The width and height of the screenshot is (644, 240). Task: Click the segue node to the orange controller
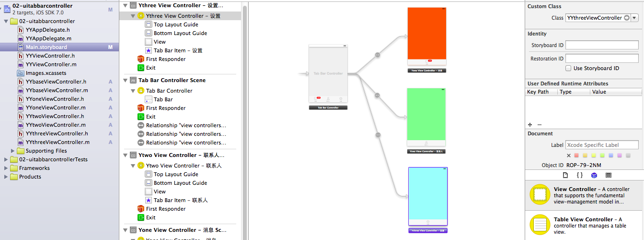tap(377, 55)
